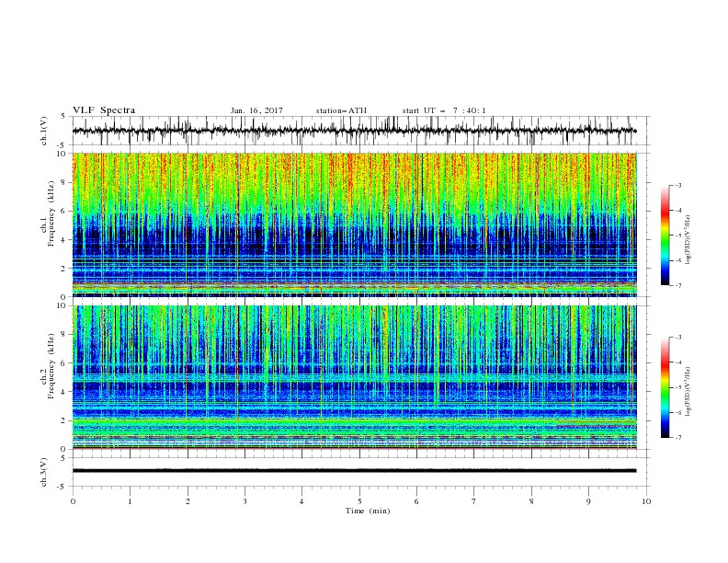Screen dimensions: 728x563
Task: Click the "ch.3(V)" waveform axis label
Action: (44, 472)
